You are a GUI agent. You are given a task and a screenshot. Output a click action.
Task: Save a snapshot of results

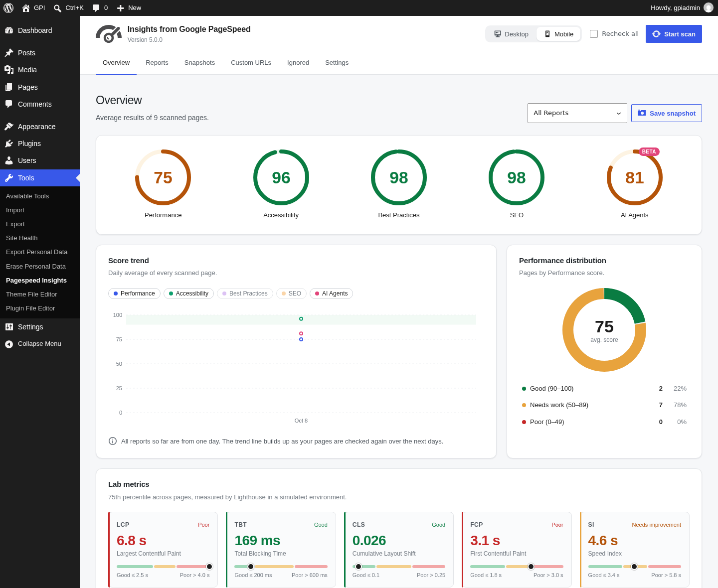pos(667,113)
